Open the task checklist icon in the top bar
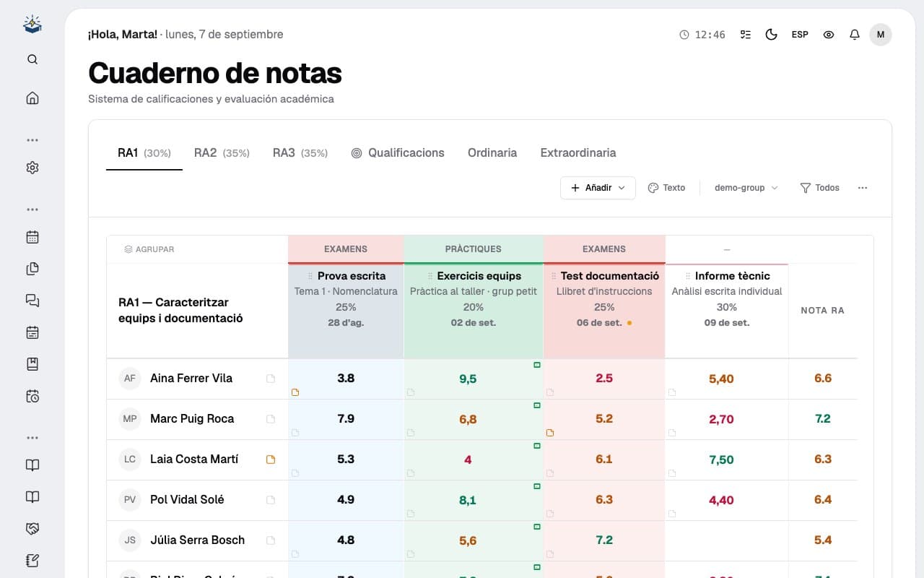 [x=746, y=35]
